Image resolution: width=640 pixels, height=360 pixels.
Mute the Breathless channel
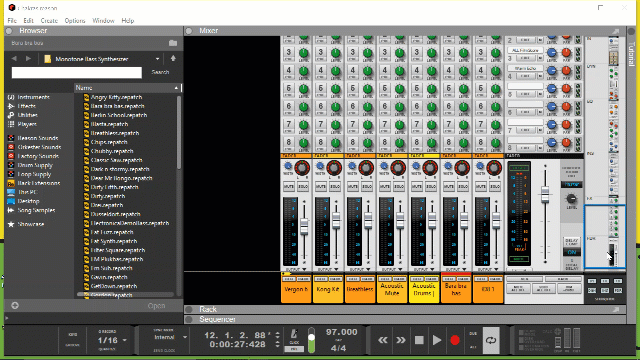pyautogui.click(x=353, y=187)
